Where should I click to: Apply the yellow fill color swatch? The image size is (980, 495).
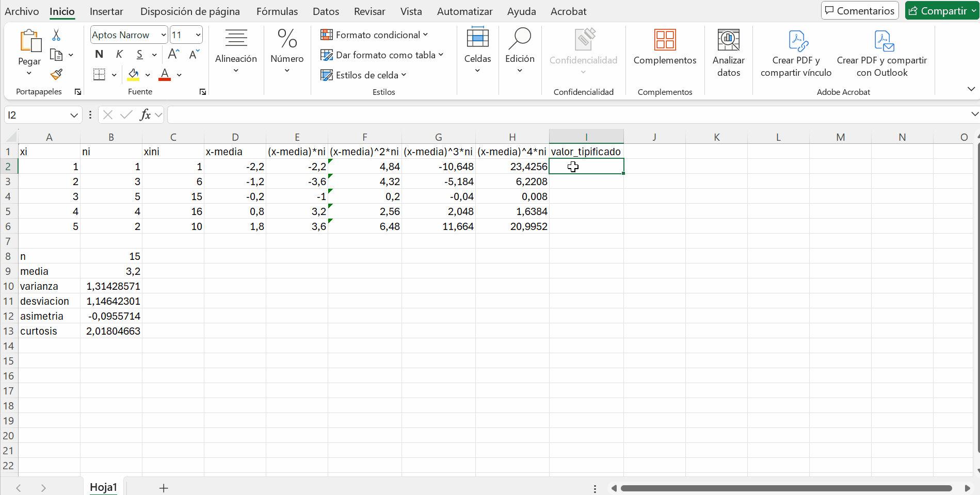(133, 75)
